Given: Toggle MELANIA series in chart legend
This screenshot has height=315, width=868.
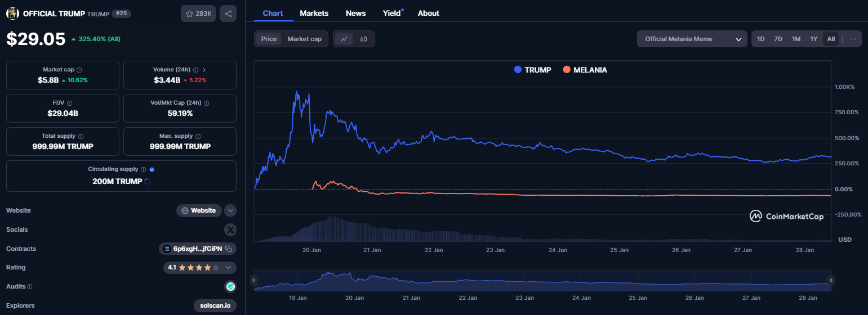Looking at the screenshot, I should point(585,70).
